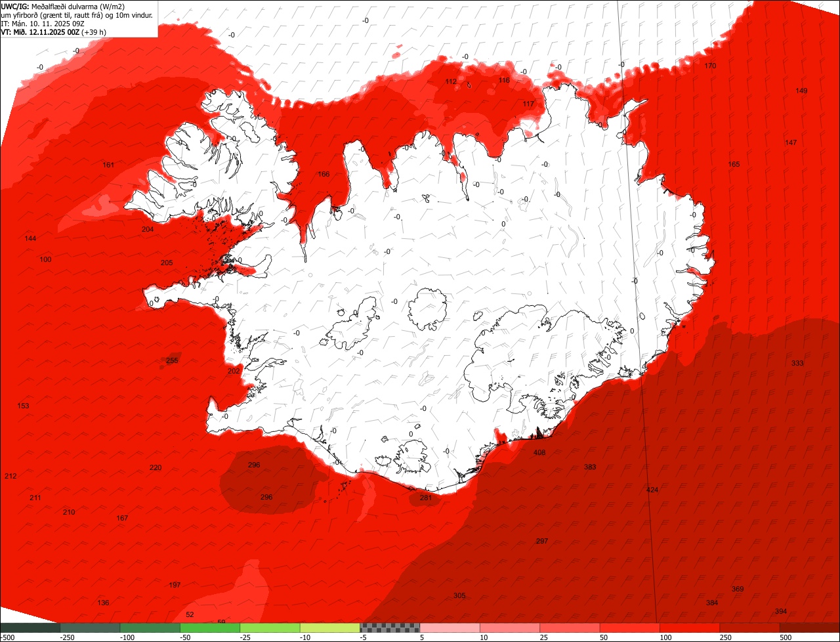Image resolution: width=840 pixels, height=642 pixels.
Task: Click the 394 value near the legend
Action: (781, 611)
